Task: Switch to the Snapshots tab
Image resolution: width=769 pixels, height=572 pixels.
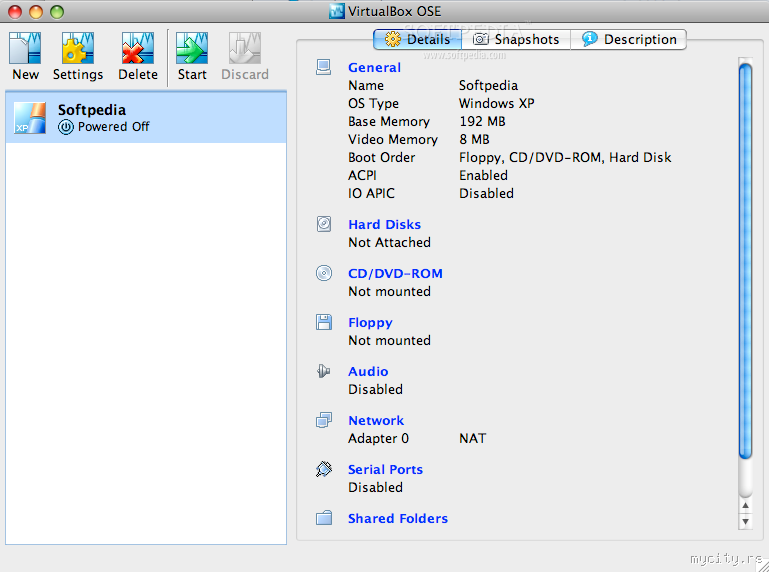Action: click(516, 39)
